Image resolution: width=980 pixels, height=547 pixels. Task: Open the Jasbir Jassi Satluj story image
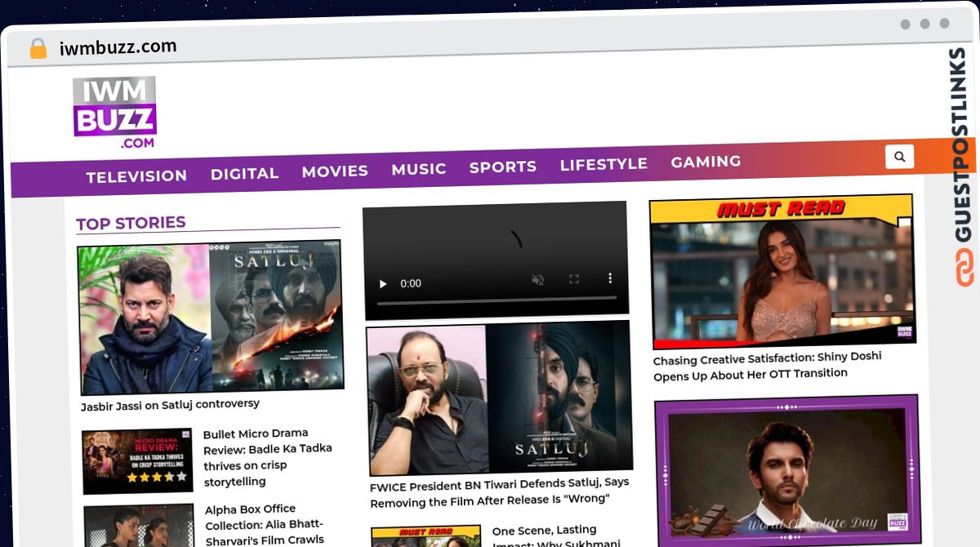pyautogui.click(x=211, y=318)
